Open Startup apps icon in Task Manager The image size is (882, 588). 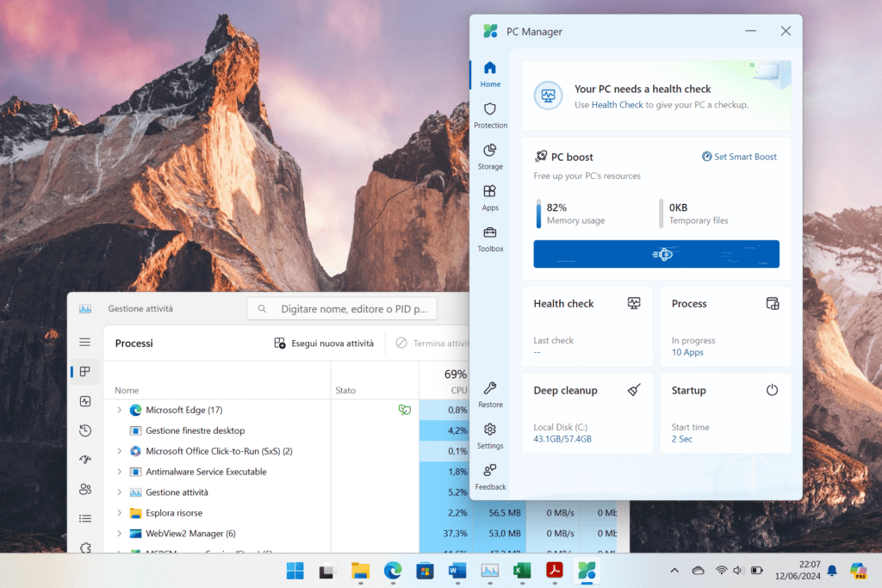85,460
